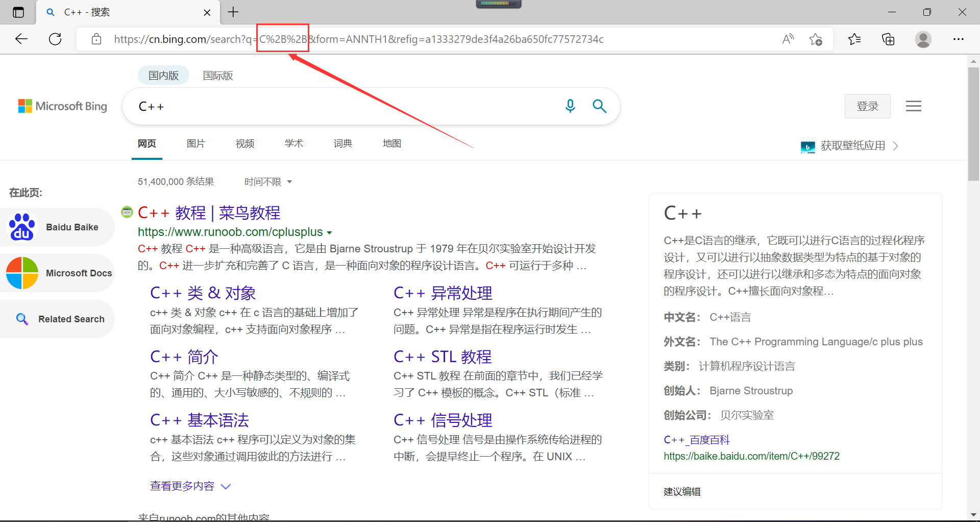Switch to the 图片 tab
This screenshot has height=522, width=980.
pos(196,144)
